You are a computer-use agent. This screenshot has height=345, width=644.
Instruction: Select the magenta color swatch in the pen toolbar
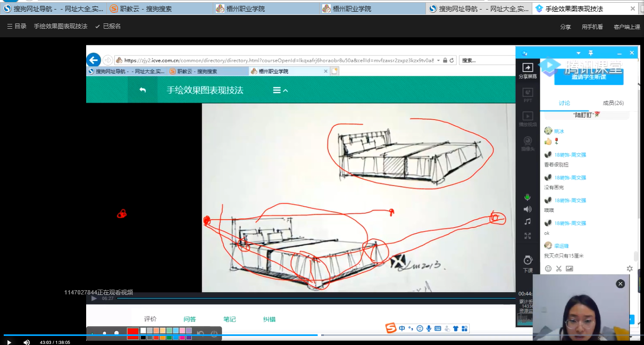182,337
